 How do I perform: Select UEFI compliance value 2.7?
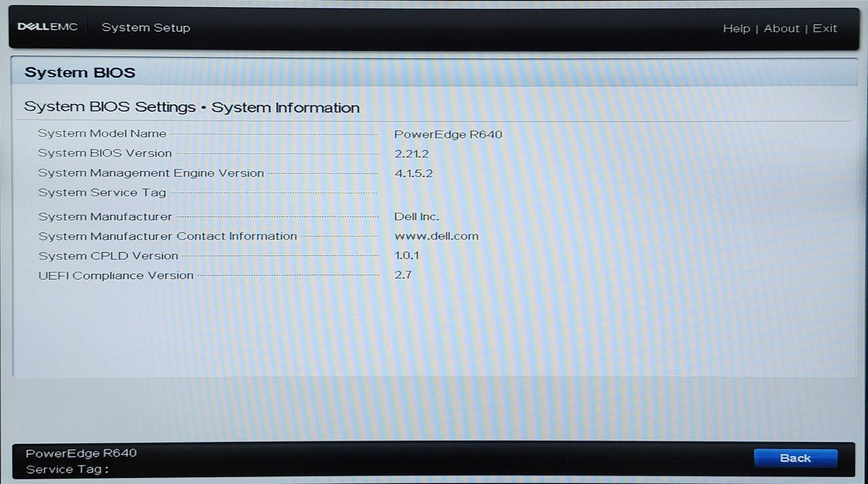403,275
